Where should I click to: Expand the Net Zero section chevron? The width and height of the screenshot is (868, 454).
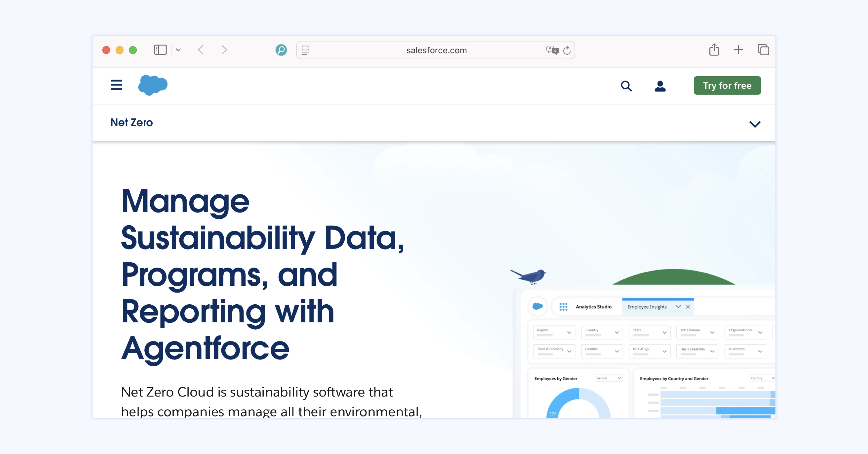coord(755,124)
